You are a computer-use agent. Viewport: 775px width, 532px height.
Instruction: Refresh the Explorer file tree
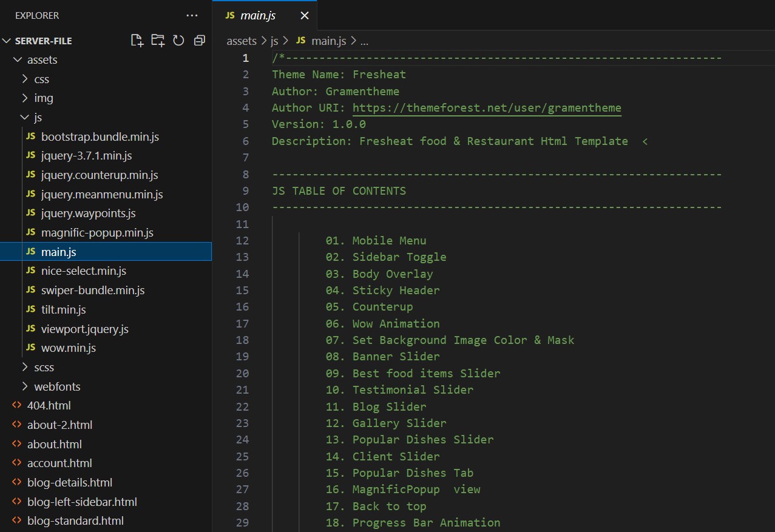(x=178, y=41)
